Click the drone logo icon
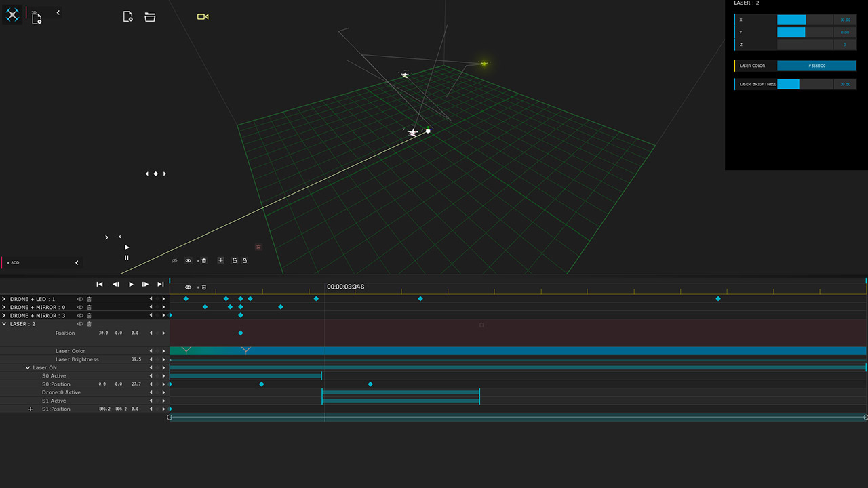Image resolution: width=868 pixels, height=488 pixels. (12, 15)
